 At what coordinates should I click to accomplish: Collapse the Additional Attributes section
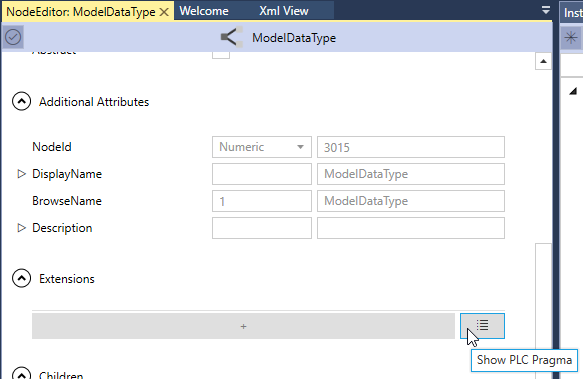coord(22,102)
